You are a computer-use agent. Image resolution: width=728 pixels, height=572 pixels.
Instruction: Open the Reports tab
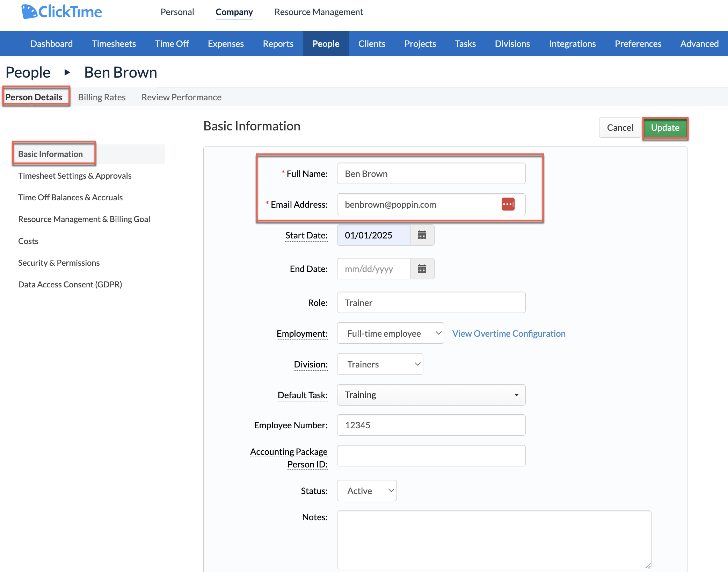[x=278, y=44]
